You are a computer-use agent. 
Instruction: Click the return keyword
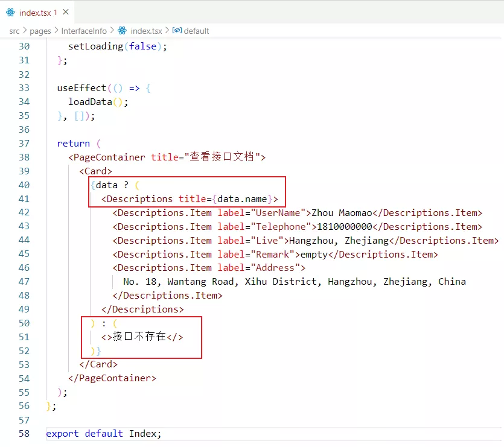click(74, 144)
